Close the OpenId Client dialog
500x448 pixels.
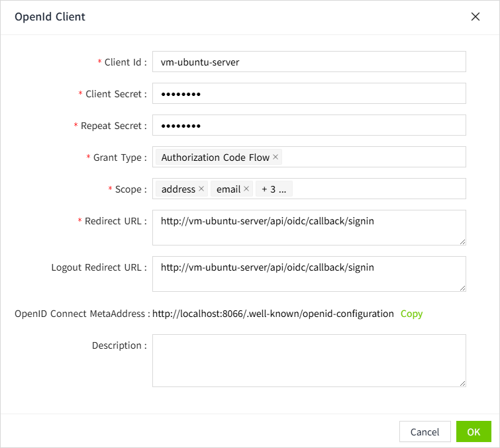point(475,17)
